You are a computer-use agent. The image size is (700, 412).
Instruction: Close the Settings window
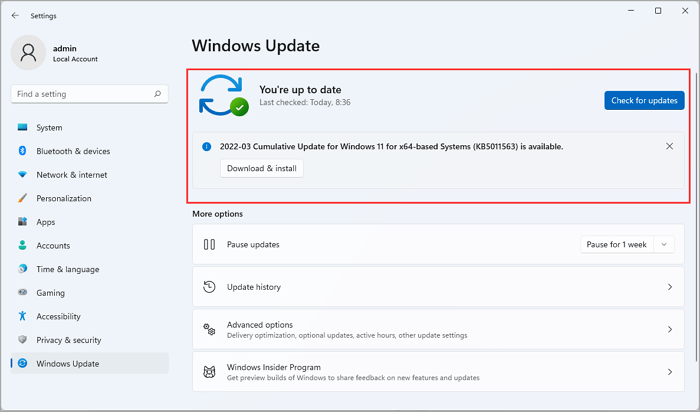[685, 11]
